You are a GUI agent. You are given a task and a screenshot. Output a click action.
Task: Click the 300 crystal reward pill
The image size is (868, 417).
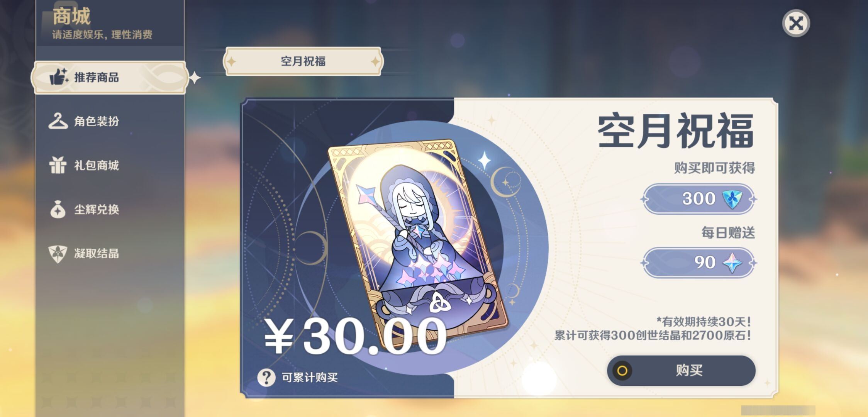(698, 199)
